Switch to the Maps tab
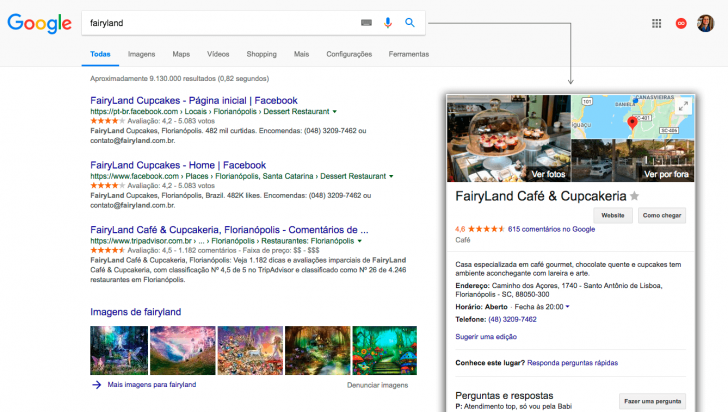 coord(181,54)
